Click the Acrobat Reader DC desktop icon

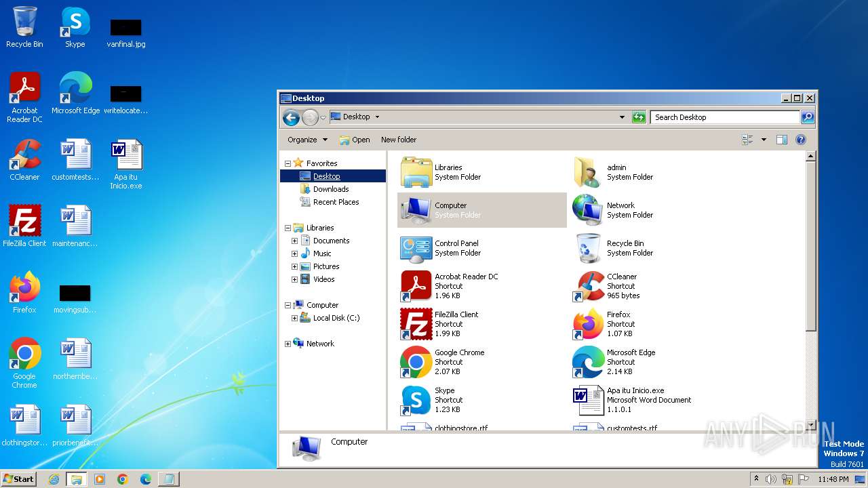click(24, 98)
